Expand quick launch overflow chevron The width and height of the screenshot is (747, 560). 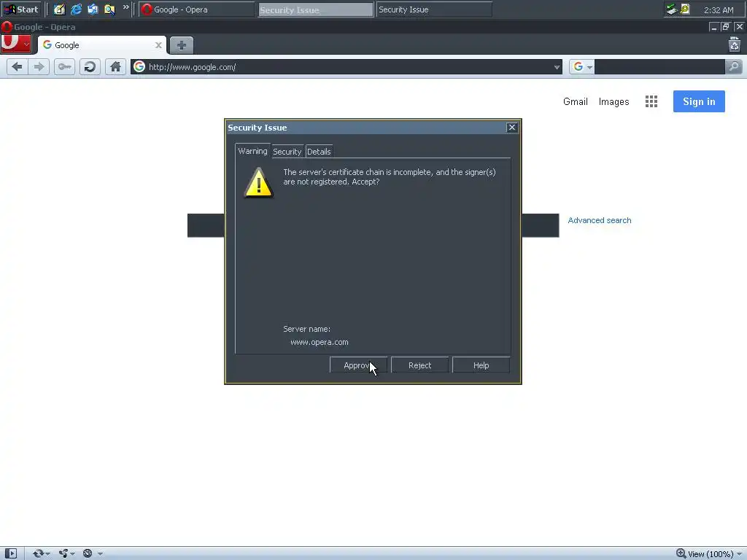pos(125,7)
